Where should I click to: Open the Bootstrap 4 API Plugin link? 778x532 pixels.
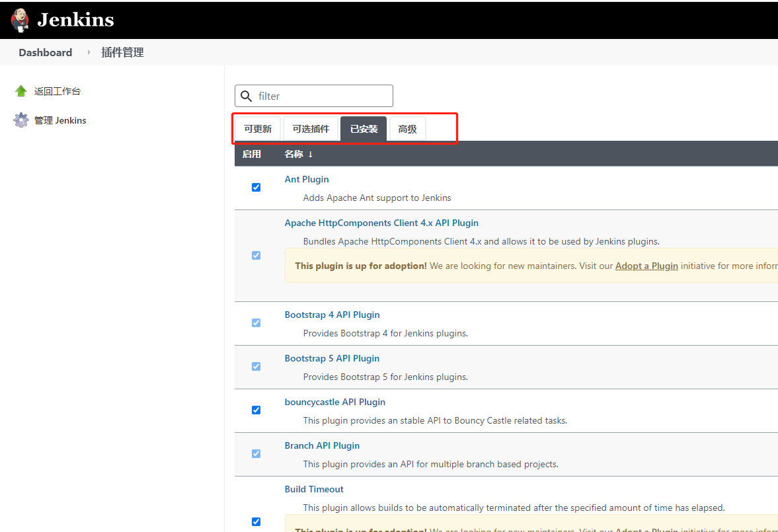pyautogui.click(x=332, y=315)
